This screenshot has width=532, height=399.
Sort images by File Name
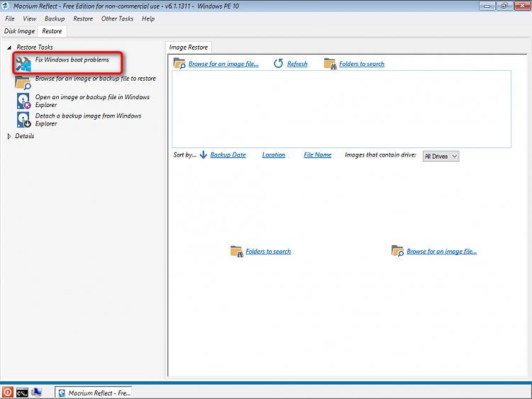click(x=318, y=155)
